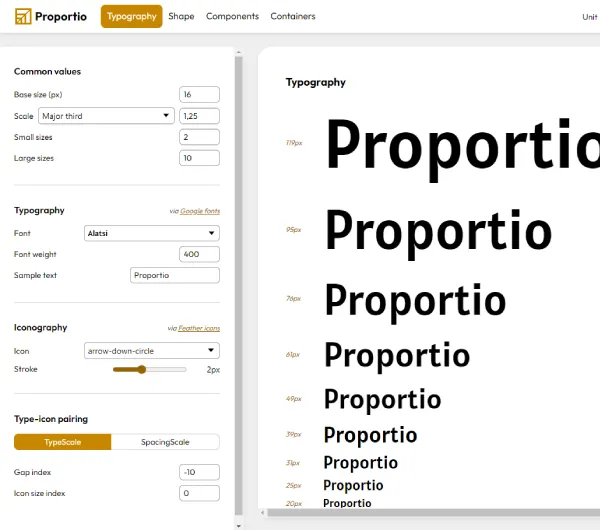Click the Typography heading in preview

click(316, 82)
